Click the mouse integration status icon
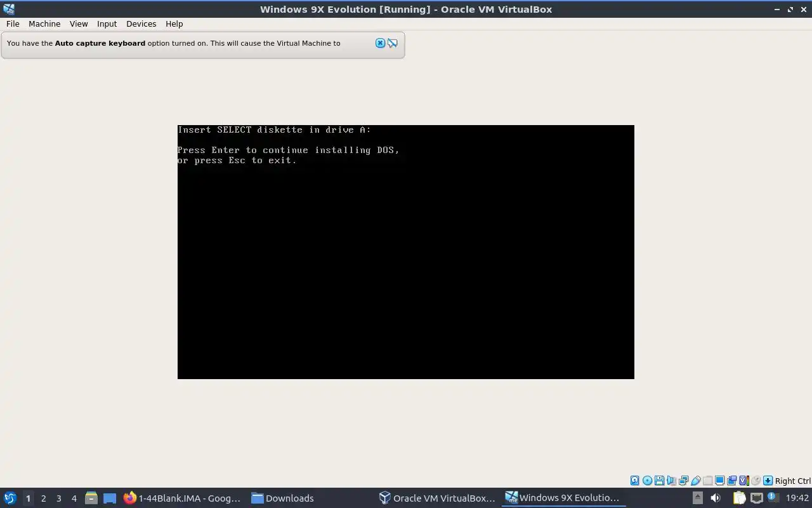This screenshot has width=812, height=508. coord(756,481)
